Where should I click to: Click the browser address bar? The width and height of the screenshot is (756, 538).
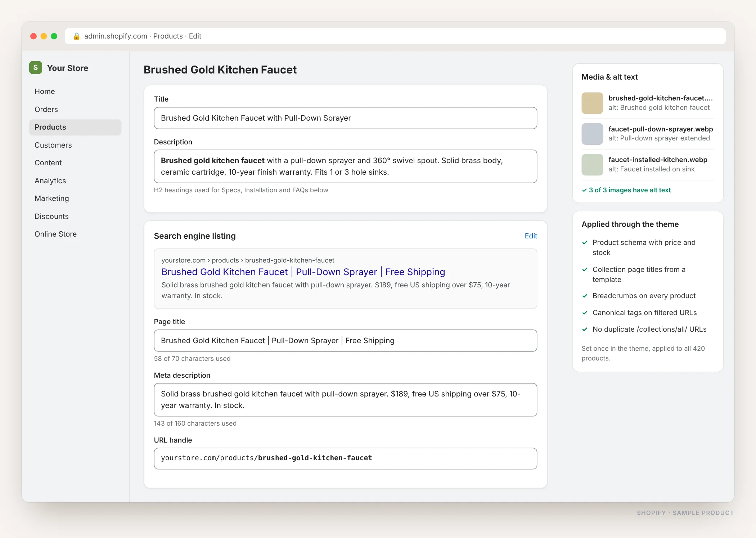395,36
